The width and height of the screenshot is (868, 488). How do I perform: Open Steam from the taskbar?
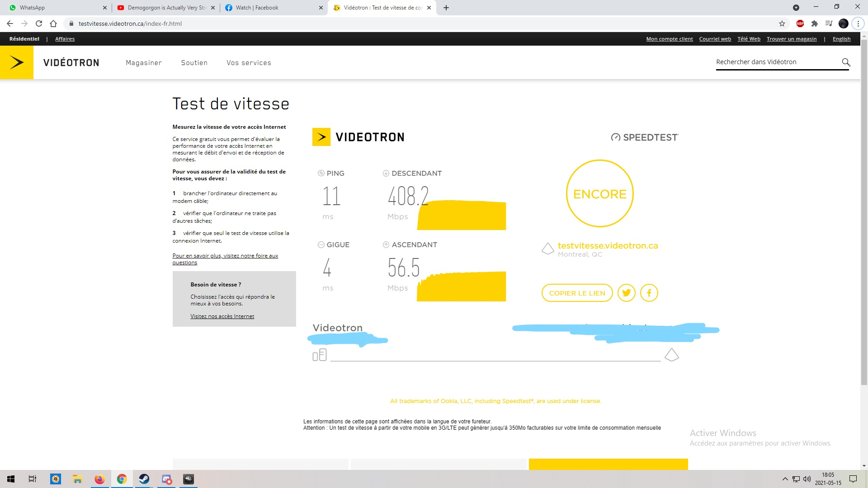144,479
